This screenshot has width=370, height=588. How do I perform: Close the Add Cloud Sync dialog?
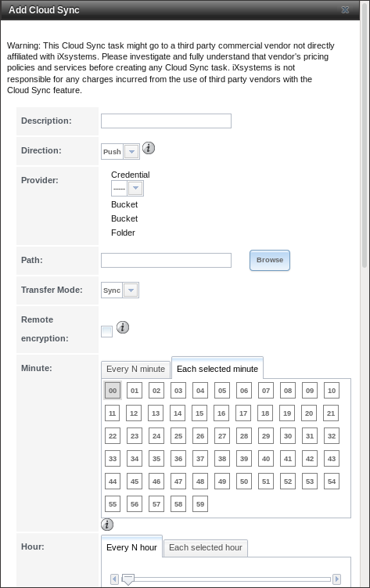tap(345, 9)
